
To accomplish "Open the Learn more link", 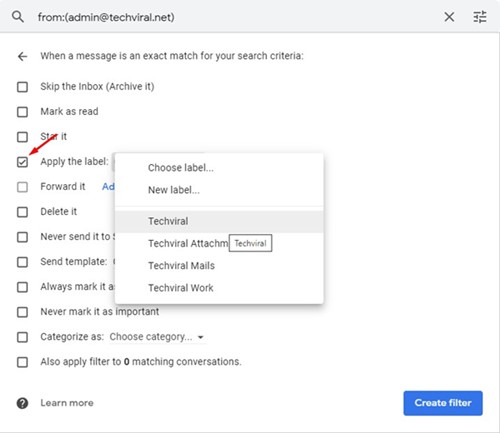I will 67,403.
